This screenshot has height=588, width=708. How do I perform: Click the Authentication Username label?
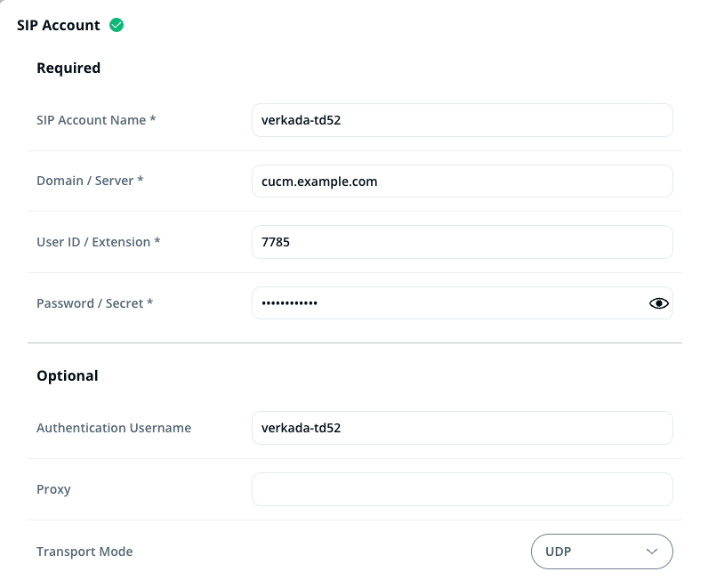click(x=114, y=428)
